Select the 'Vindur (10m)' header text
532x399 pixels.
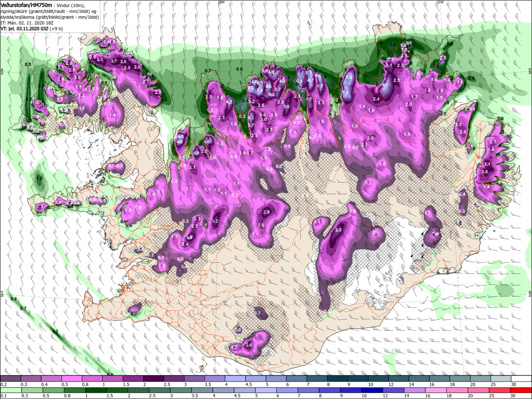click(71, 5)
